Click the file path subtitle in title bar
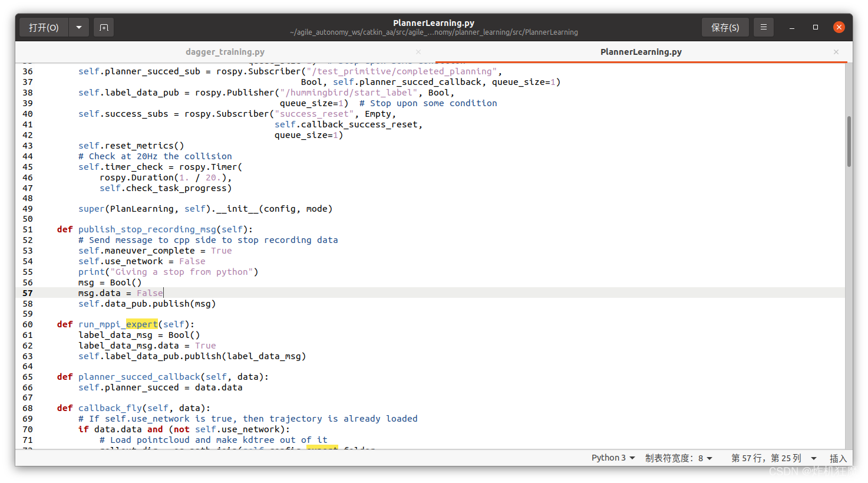Screen dimensions: 868x483 tap(434, 32)
